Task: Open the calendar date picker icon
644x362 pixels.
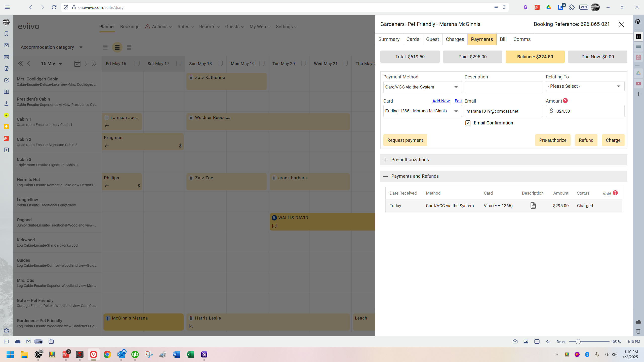Action: [77, 64]
